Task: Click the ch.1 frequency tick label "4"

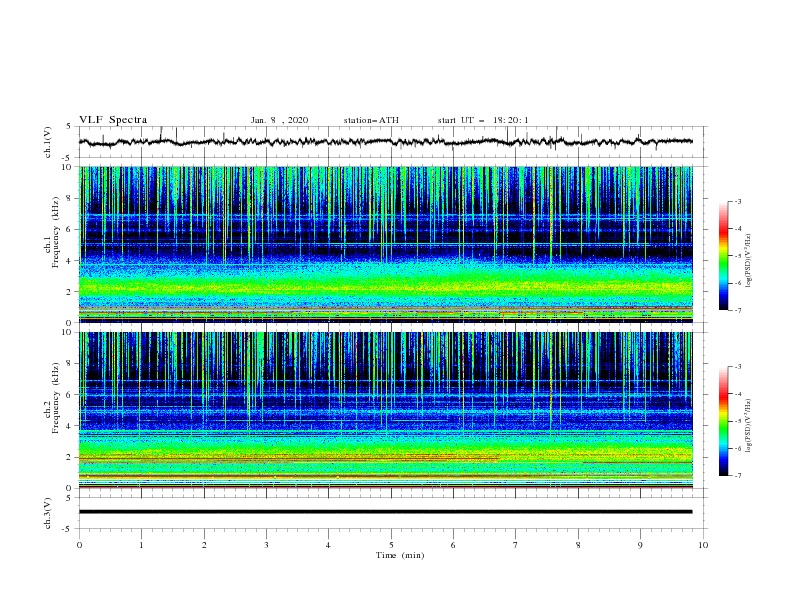Action: [70, 261]
